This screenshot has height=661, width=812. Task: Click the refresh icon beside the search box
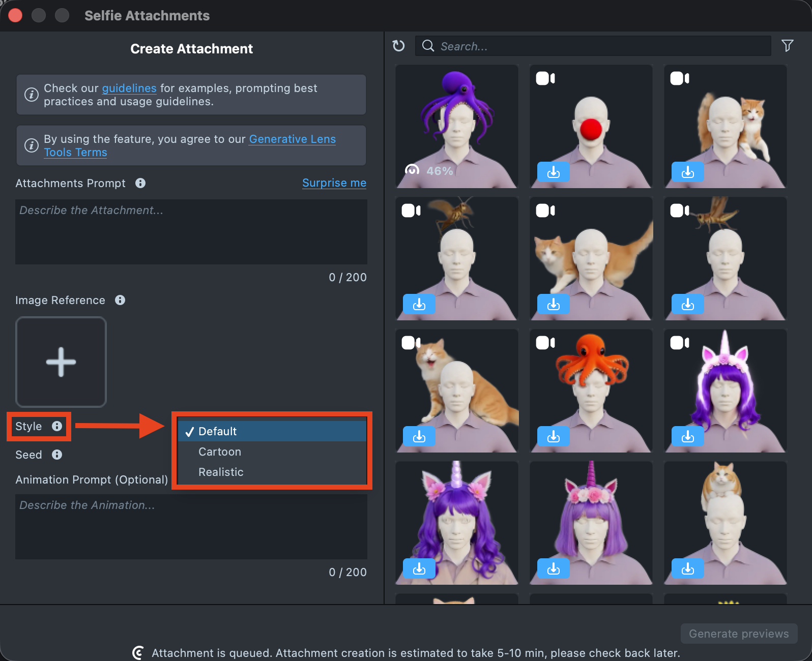pyautogui.click(x=399, y=46)
